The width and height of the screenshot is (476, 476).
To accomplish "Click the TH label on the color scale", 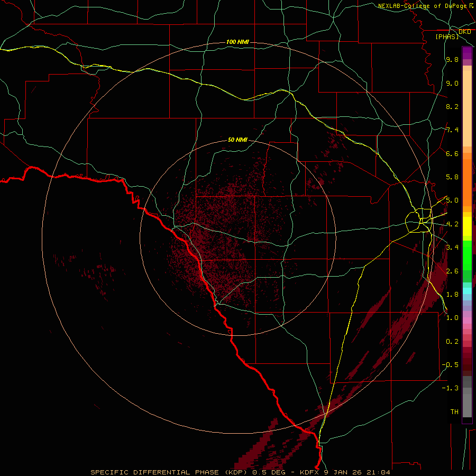I will (454, 412).
